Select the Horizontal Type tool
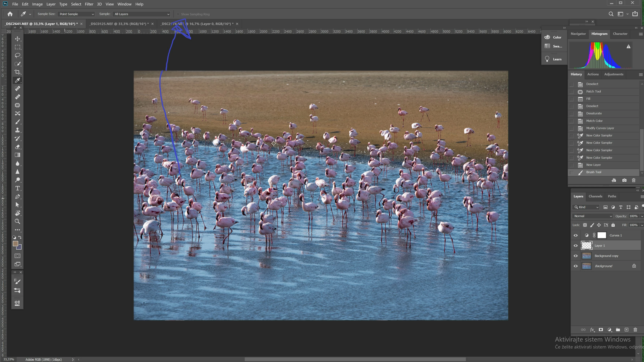Screen dimensions: 644x362 (x=18, y=188)
